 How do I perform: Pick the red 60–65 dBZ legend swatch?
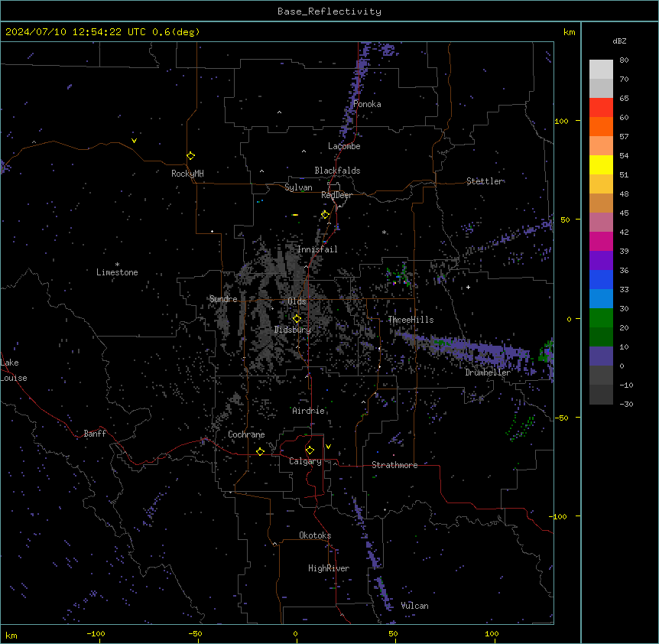601,107
